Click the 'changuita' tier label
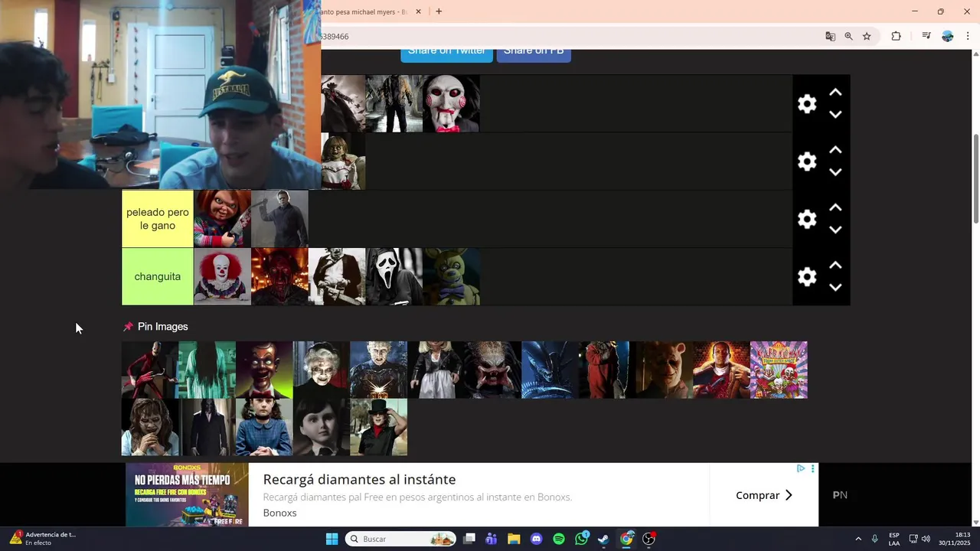The height and width of the screenshot is (551, 980). (158, 276)
